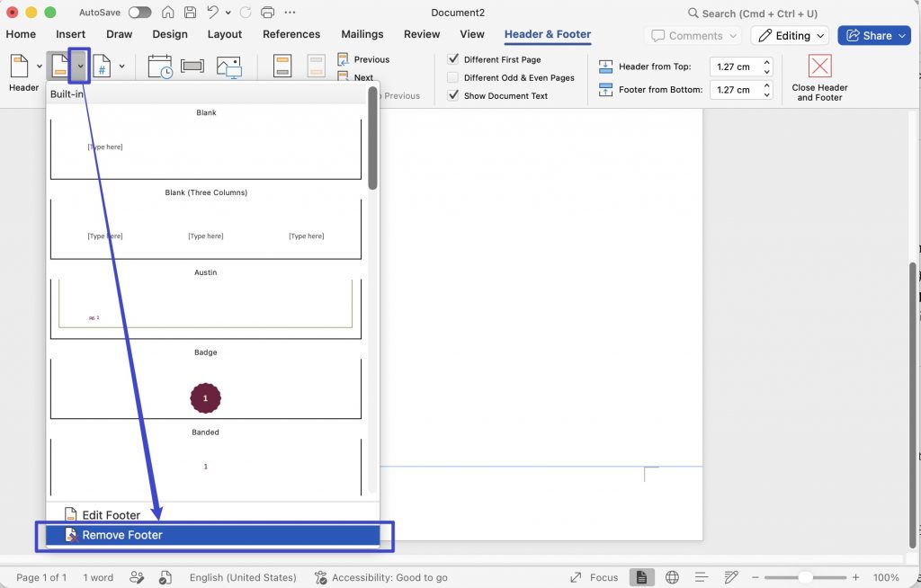Click the Focus mode icon
921x588 pixels.
[577, 577]
